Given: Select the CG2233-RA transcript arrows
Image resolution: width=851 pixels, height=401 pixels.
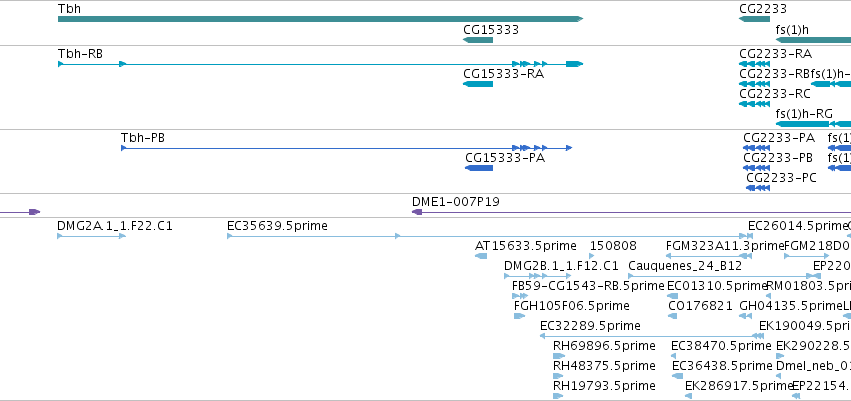Looking at the screenshot, I should [754, 64].
